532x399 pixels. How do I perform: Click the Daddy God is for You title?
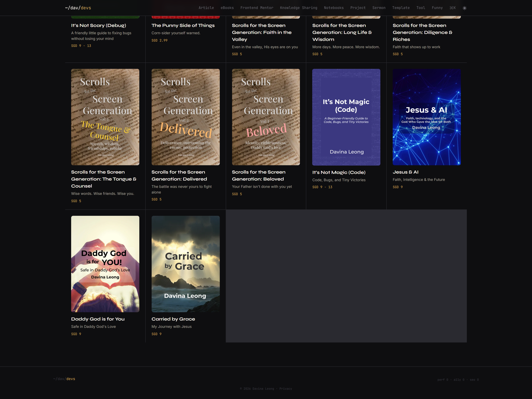pos(98,319)
